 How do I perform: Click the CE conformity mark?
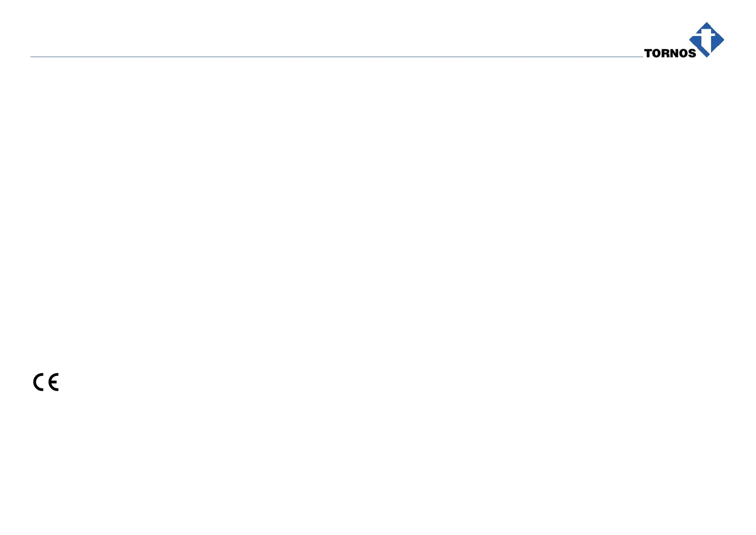pos(46,382)
